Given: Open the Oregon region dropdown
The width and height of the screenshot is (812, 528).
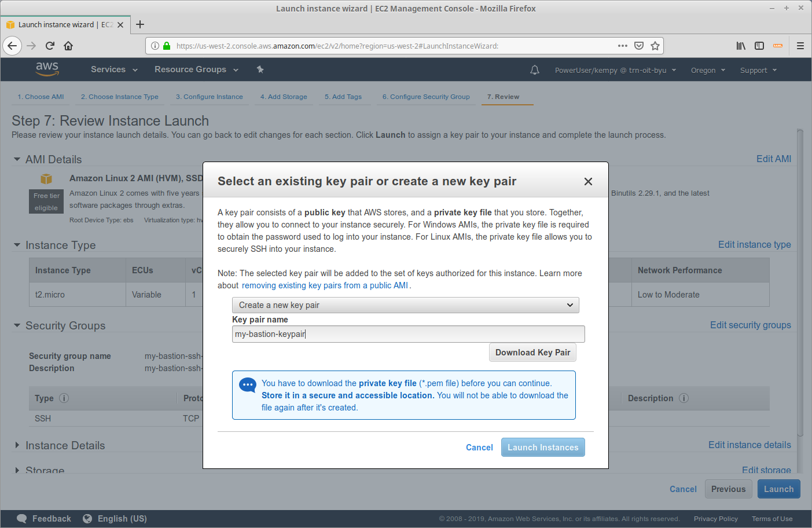Looking at the screenshot, I should 708,71.
